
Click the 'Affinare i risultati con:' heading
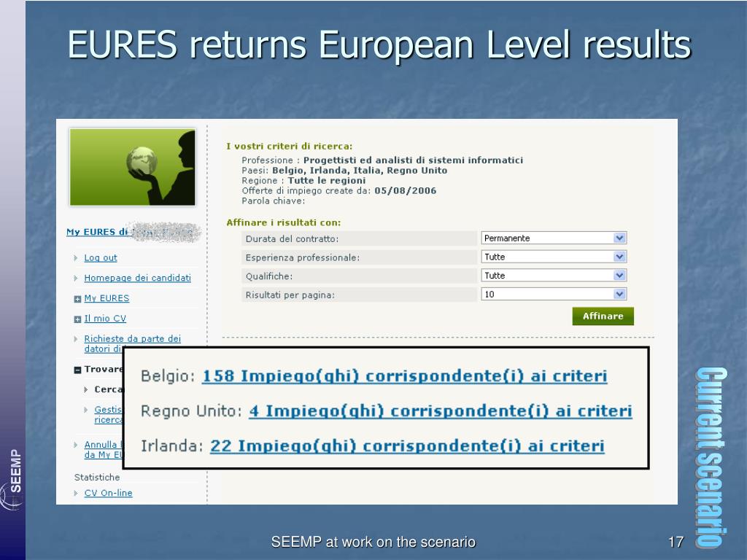pos(284,222)
